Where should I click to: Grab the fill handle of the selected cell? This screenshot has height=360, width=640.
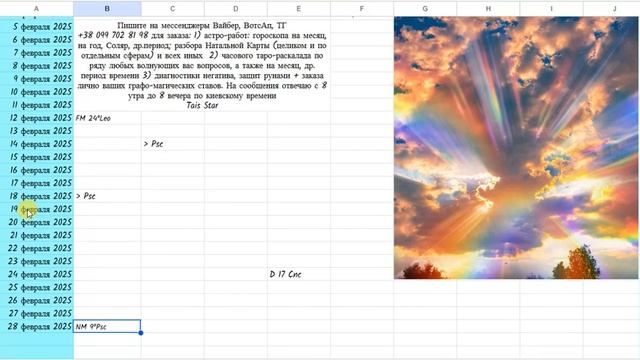(x=141, y=333)
